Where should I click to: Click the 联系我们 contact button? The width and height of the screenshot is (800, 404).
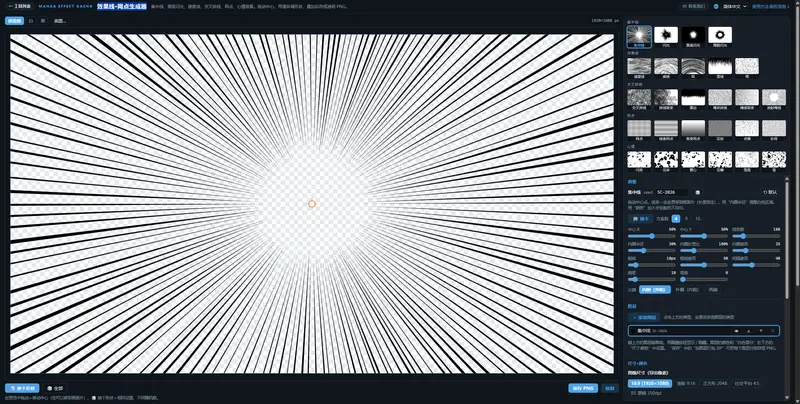pos(694,7)
